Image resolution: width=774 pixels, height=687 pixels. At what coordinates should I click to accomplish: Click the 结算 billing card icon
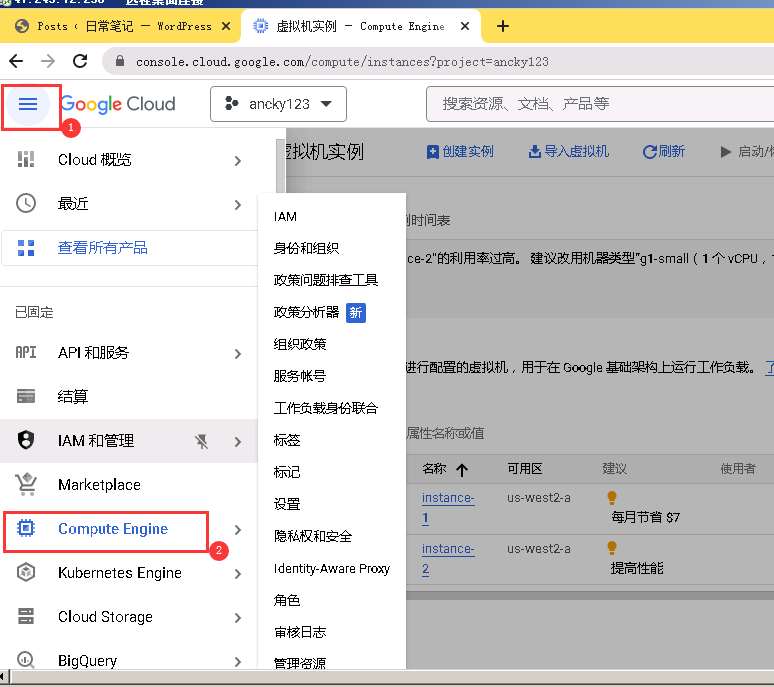click(26, 396)
